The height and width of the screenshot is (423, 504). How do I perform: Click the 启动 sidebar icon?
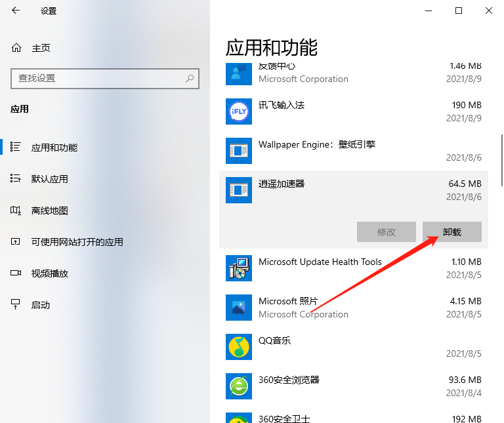16,304
